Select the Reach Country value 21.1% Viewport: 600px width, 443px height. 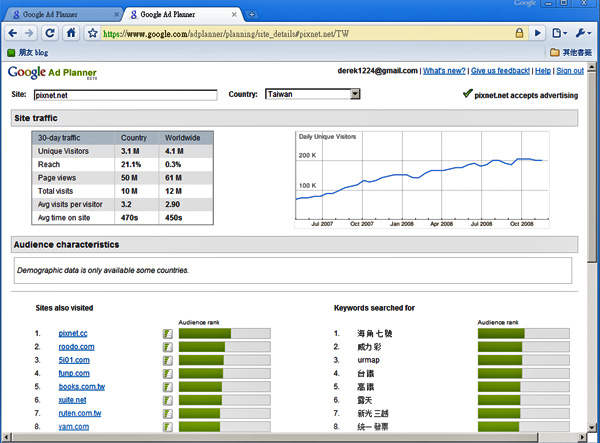click(131, 164)
